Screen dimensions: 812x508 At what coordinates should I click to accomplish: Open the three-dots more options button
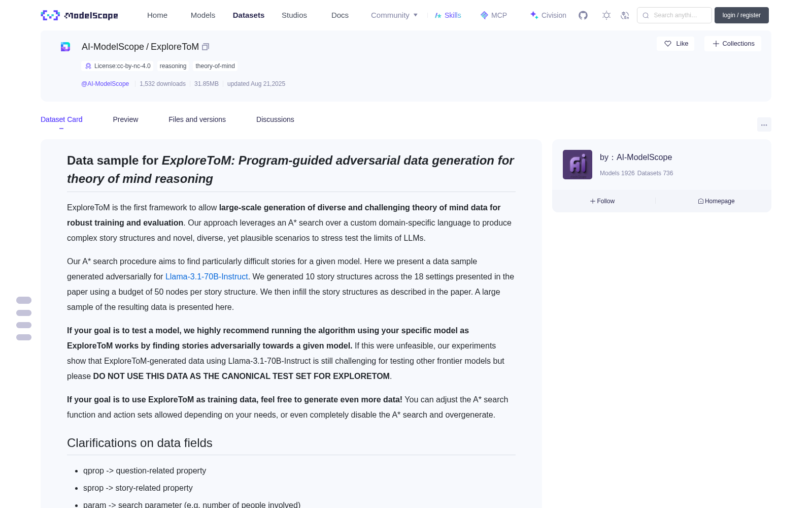pyautogui.click(x=764, y=124)
